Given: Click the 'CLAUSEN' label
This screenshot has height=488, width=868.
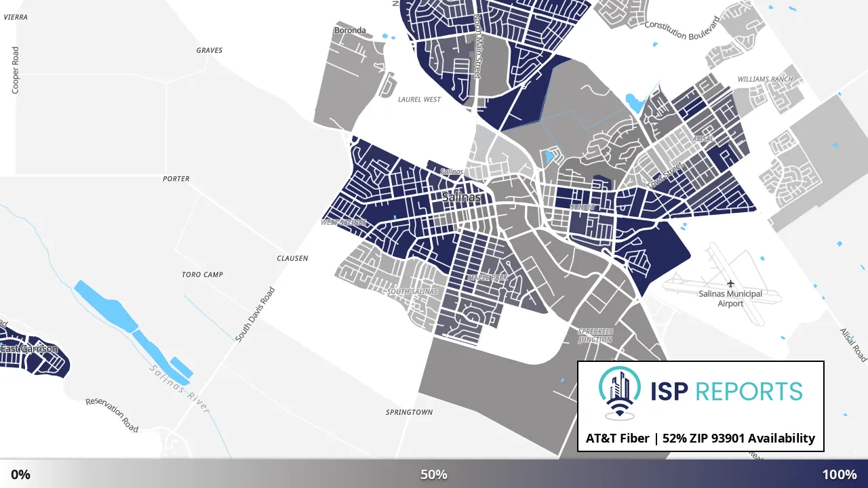Looking at the screenshot, I should coord(292,258).
